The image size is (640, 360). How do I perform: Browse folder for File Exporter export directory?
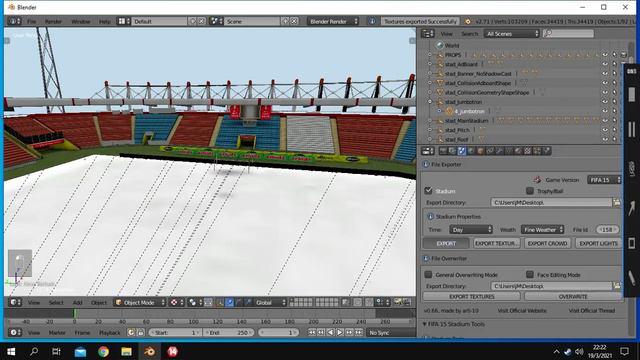point(617,202)
